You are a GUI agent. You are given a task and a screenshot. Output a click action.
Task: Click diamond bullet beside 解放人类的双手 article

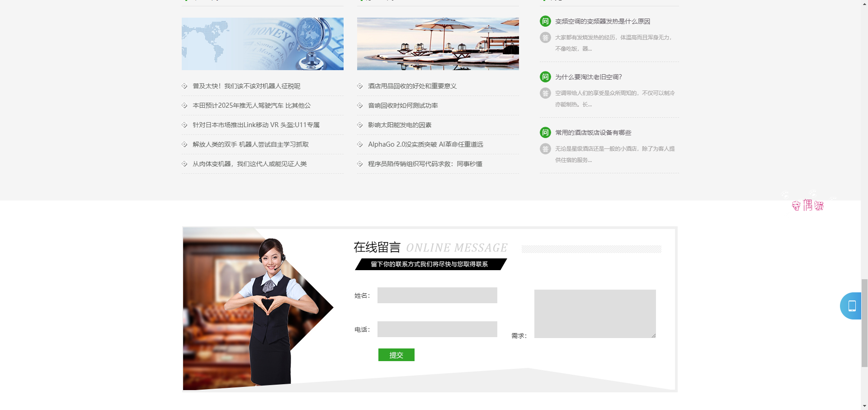pyautogui.click(x=184, y=144)
